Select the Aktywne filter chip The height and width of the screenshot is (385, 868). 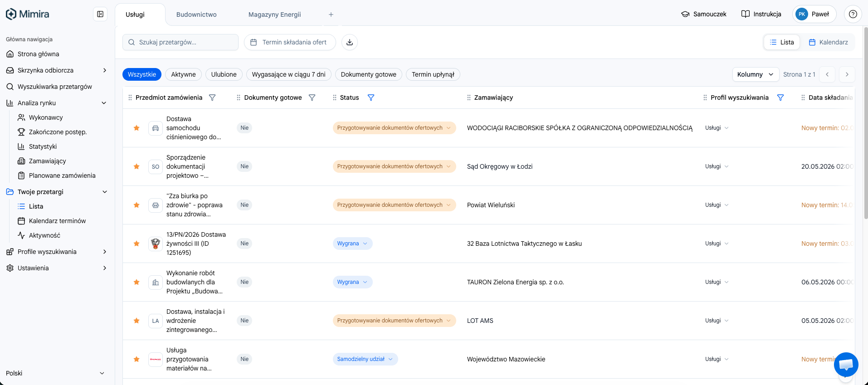tap(183, 74)
